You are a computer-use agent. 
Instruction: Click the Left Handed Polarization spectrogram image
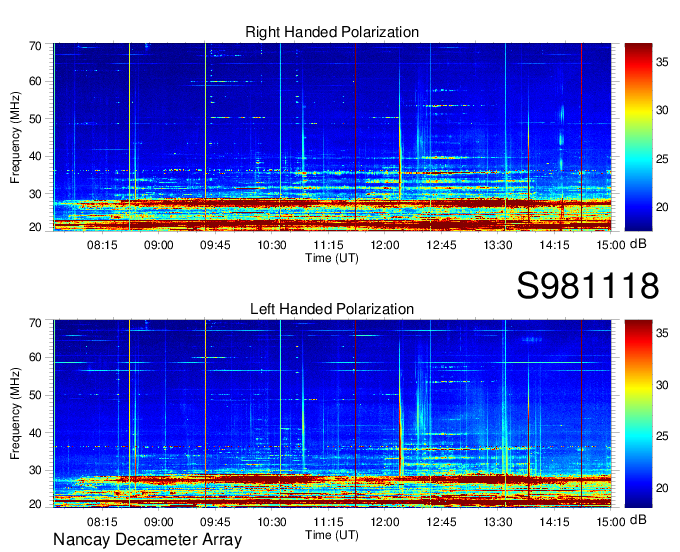(x=332, y=414)
